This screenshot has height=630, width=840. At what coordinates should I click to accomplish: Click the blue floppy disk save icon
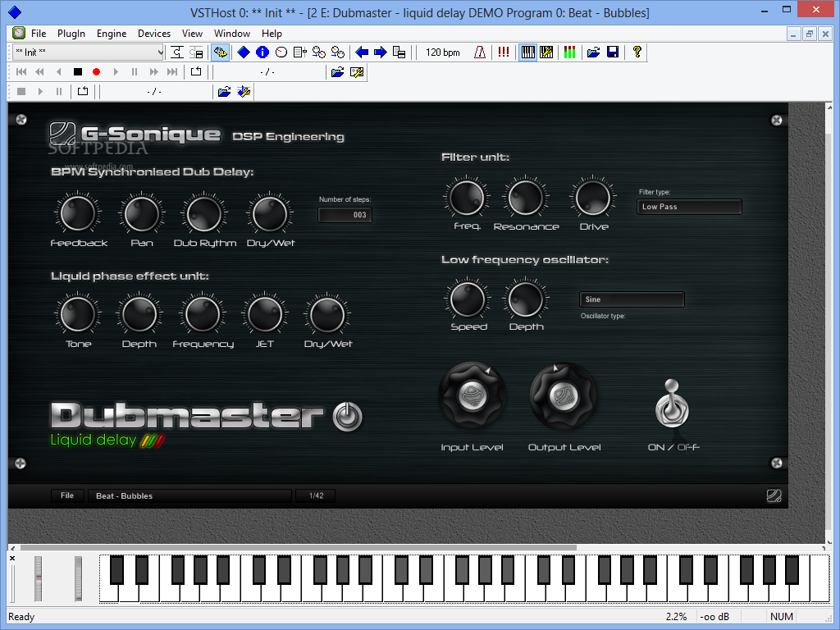pos(612,52)
